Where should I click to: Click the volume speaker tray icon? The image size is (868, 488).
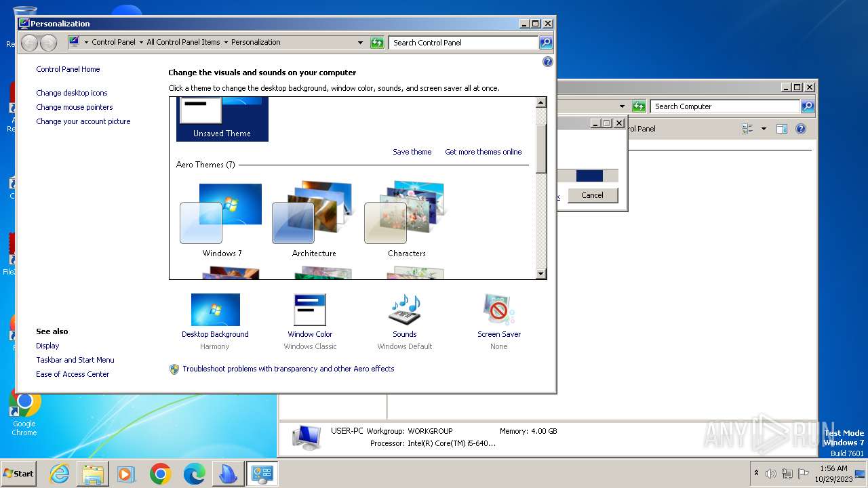click(771, 474)
